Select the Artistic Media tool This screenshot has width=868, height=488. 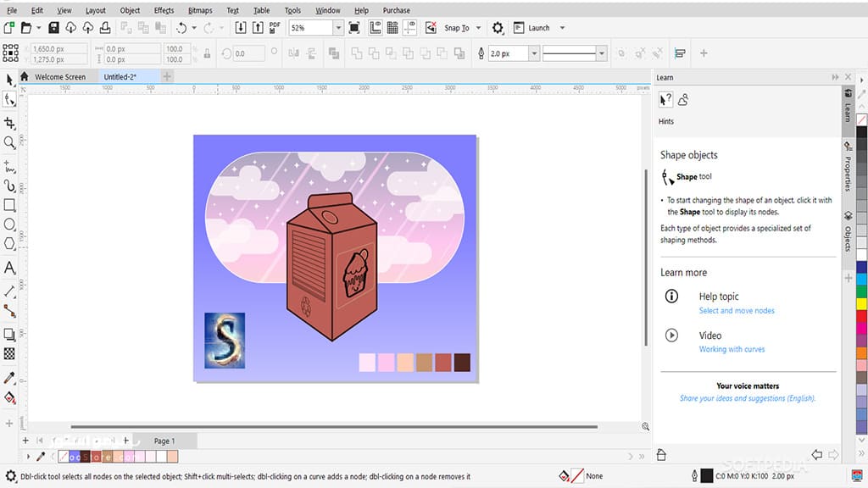coord(9,186)
